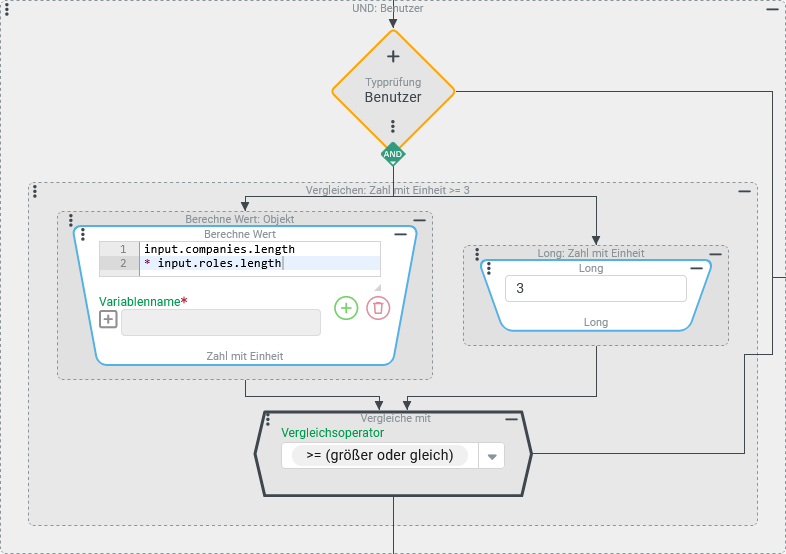Image resolution: width=786 pixels, height=554 pixels.
Task: Collapse the Long: Zahl mit Einheit container
Action: pyautogui.click(x=716, y=254)
